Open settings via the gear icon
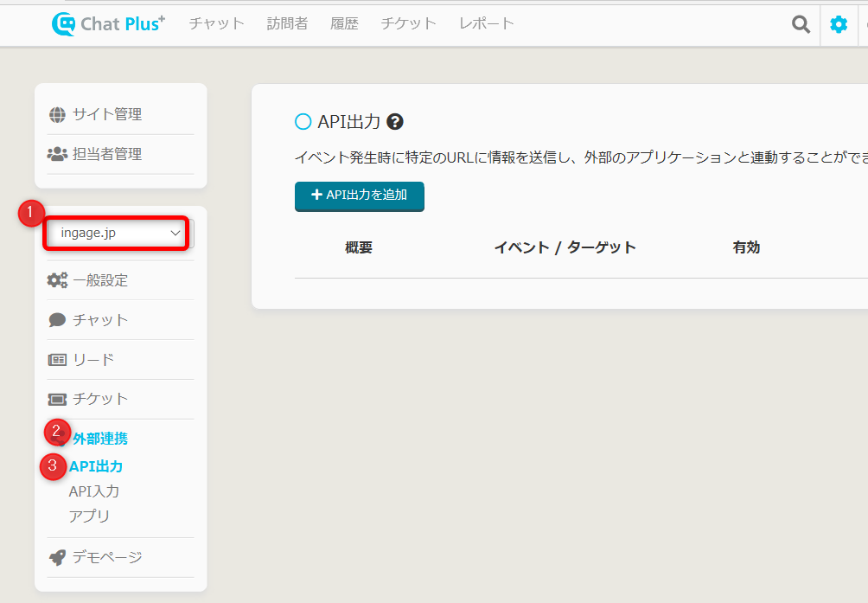 click(x=839, y=24)
